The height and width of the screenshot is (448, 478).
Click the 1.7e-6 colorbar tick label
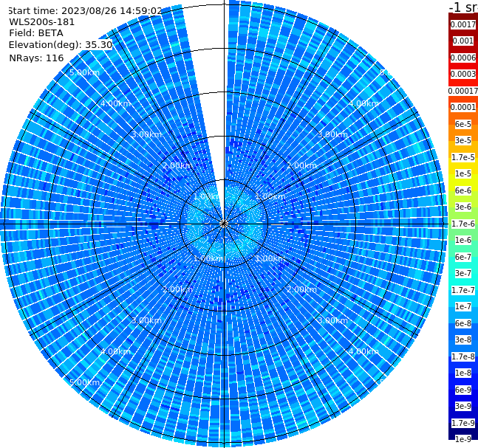[463, 224]
